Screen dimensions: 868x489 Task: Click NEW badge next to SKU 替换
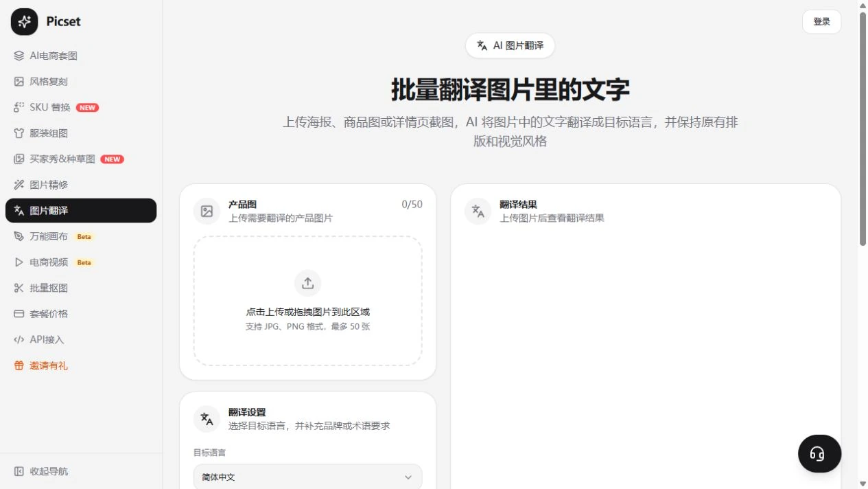tap(87, 107)
